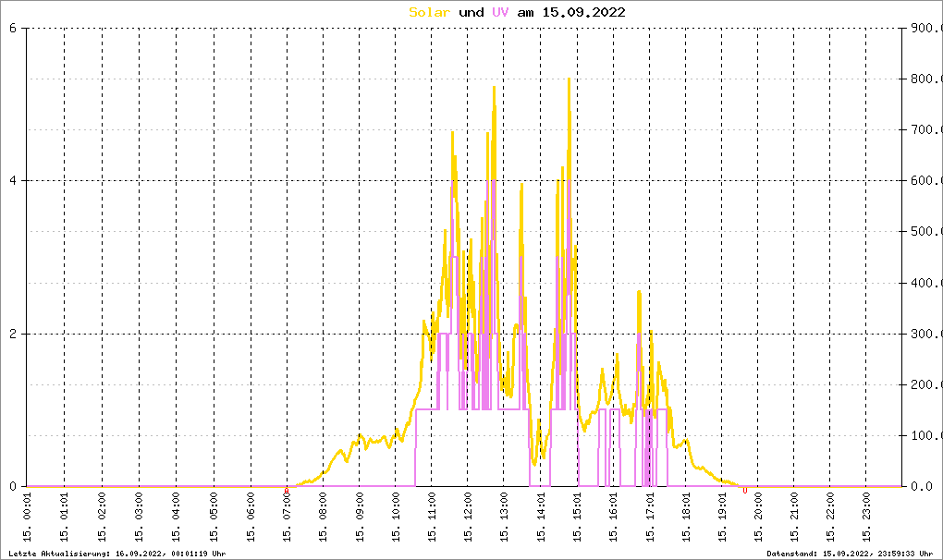Click the time label '15. 07:00'

pyautogui.click(x=287, y=517)
